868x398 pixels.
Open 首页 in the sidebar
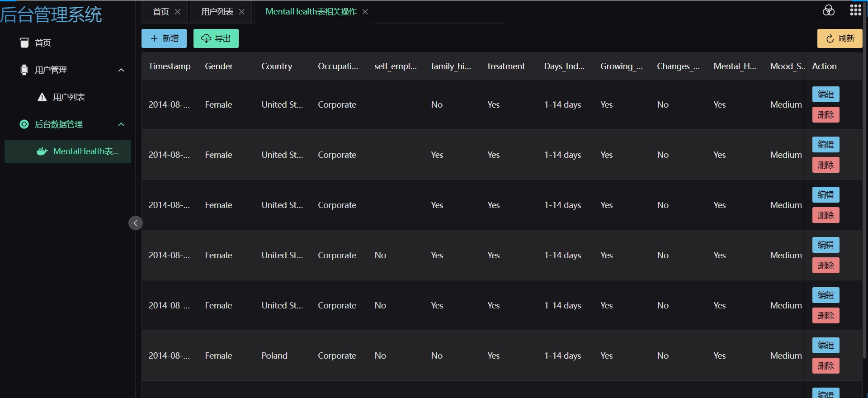(x=68, y=43)
